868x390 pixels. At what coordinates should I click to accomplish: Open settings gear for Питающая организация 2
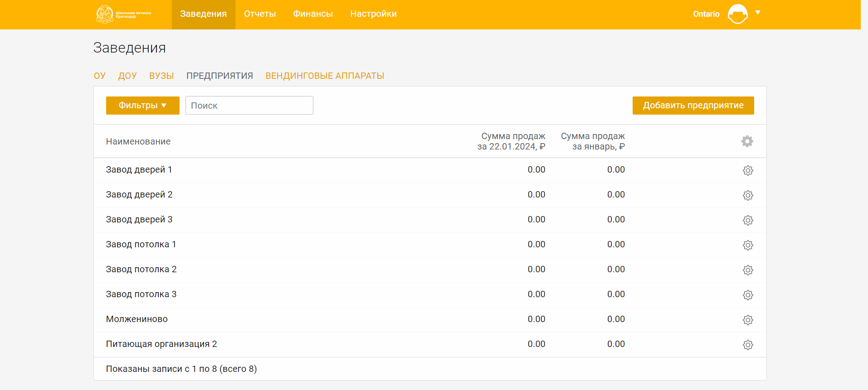tap(747, 345)
